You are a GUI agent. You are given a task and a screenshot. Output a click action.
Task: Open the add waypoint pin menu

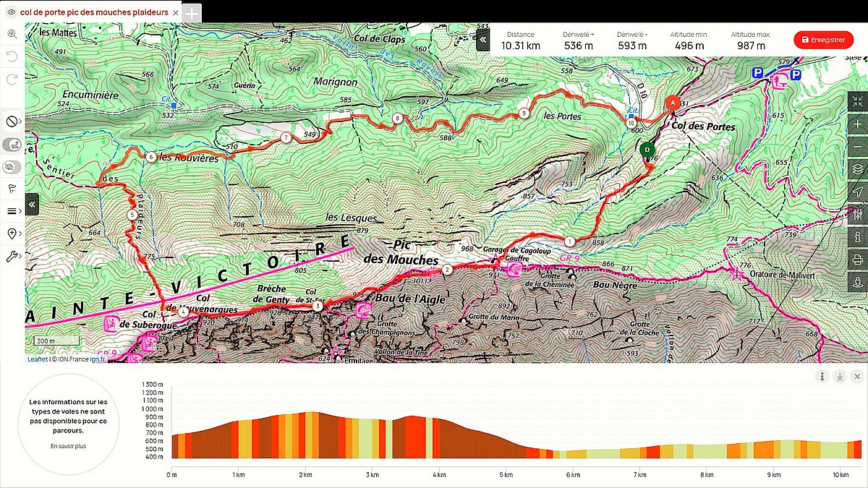pyautogui.click(x=12, y=234)
